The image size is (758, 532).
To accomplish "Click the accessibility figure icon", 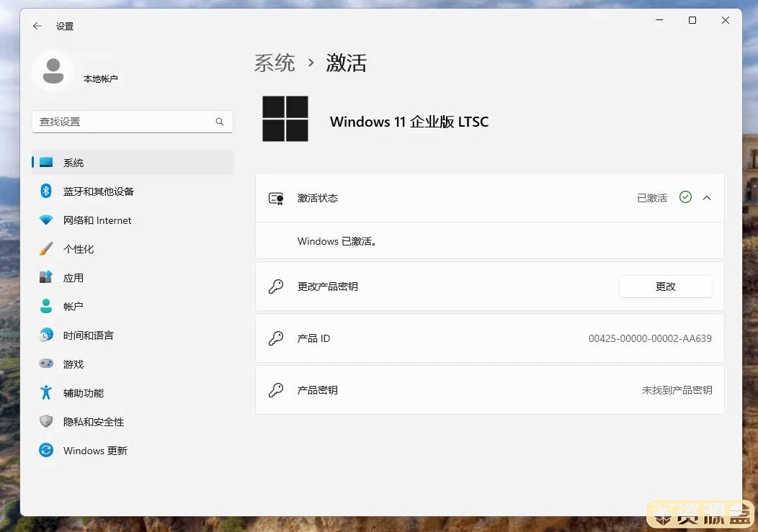I will coord(46,392).
